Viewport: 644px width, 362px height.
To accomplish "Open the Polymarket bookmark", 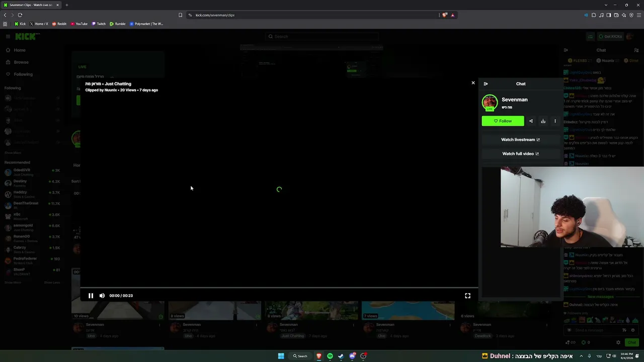I will [x=146, y=24].
